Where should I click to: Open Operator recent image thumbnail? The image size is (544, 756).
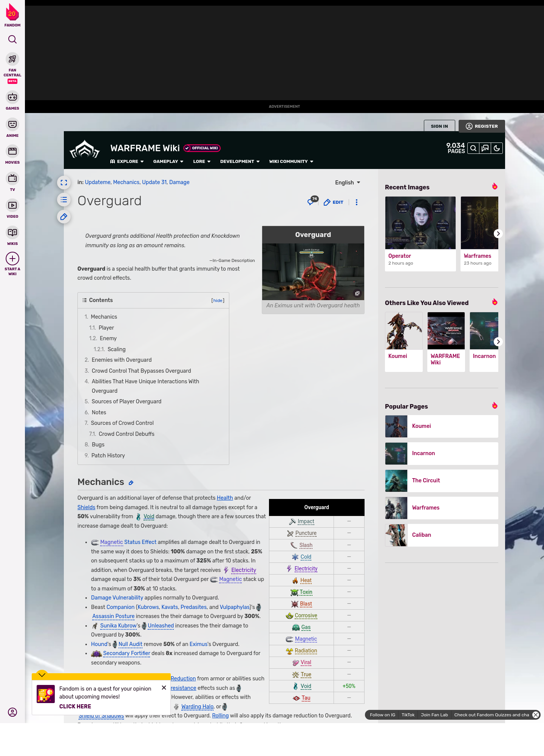420,223
